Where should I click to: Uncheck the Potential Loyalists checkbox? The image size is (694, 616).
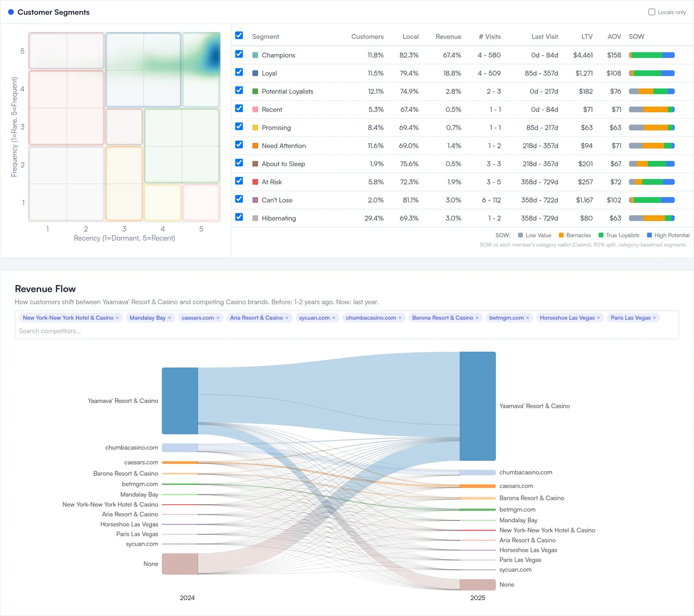239,90
